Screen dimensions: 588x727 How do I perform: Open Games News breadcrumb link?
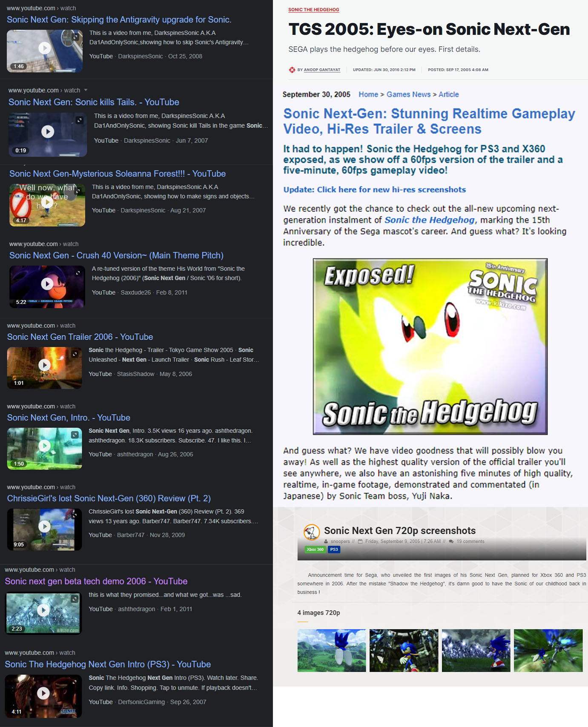tap(408, 94)
